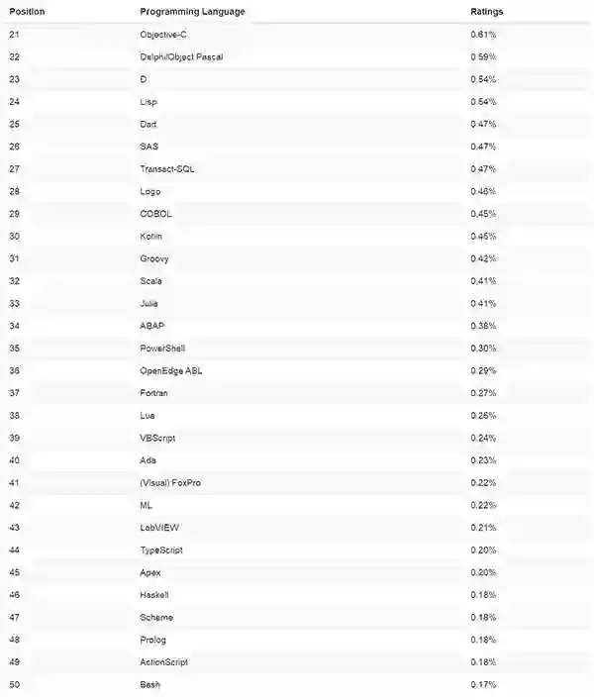Viewport: 594px width, 700px height.
Task: Select the Fortran language row
Action: click(154, 393)
